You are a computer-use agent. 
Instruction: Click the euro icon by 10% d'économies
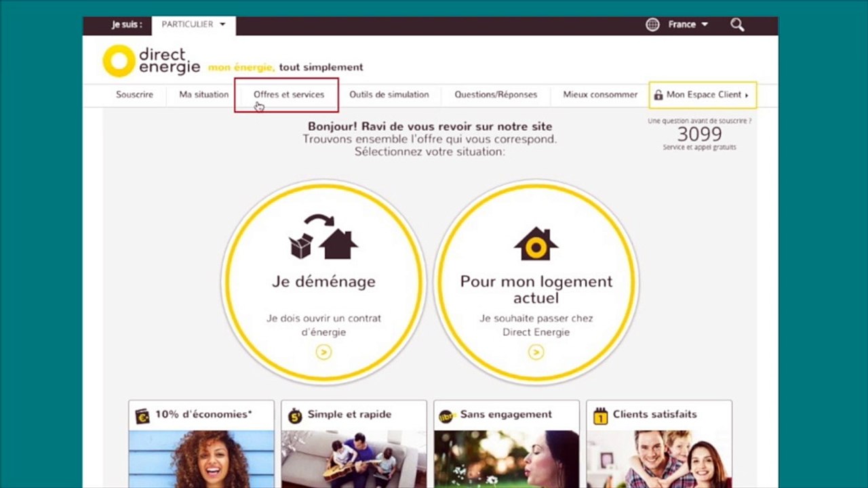(x=142, y=415)
